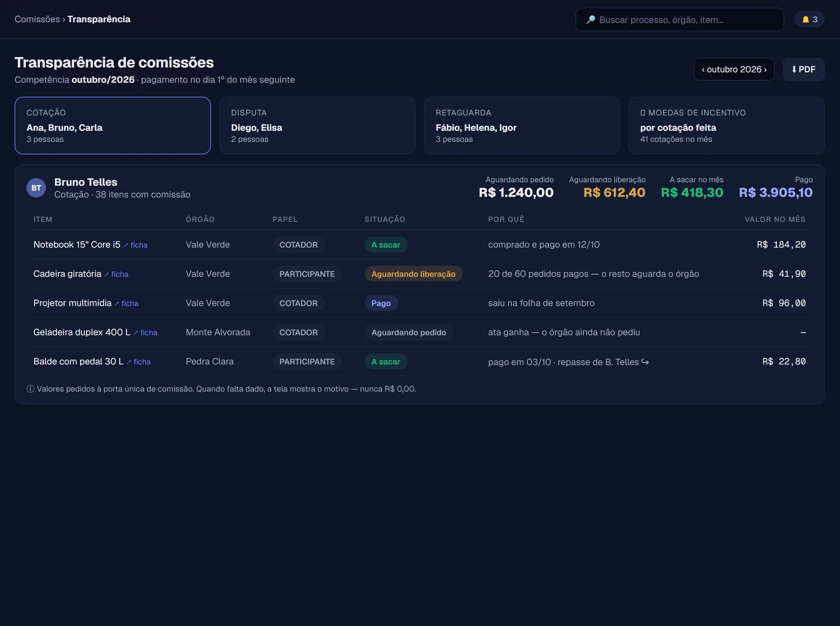Click the A sacar badge in Notebook row
The image size is (840, 626).
386,245
